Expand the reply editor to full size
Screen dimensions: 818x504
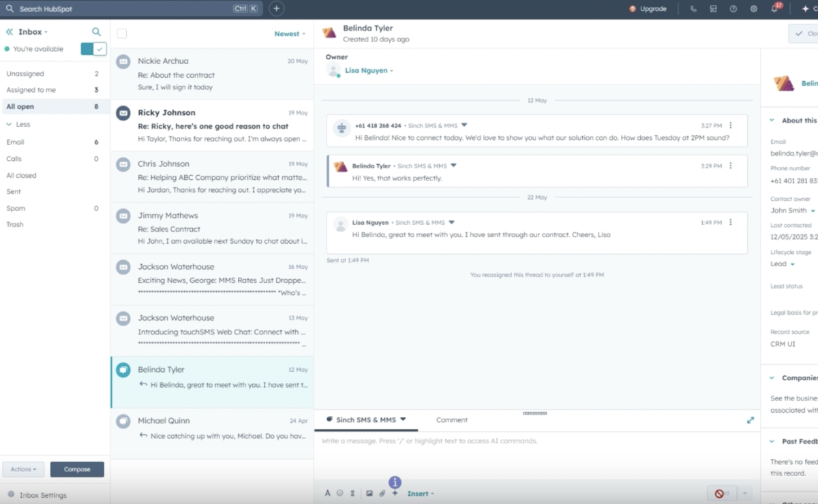coord(751,420)
